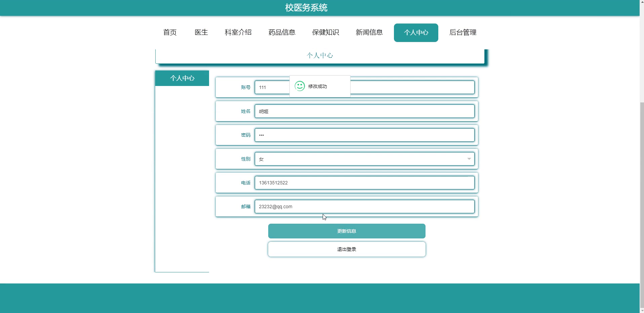Click the 账号 field label

(246, 87)
